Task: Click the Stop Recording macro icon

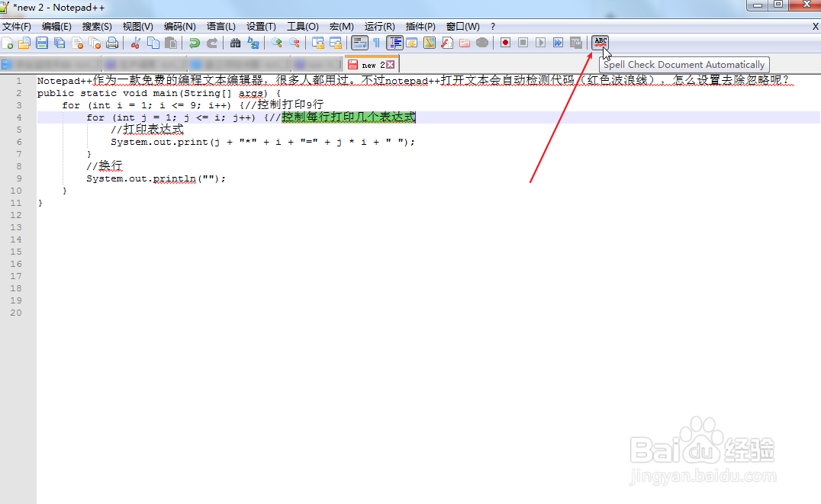Action: click(x=523, y=43)
